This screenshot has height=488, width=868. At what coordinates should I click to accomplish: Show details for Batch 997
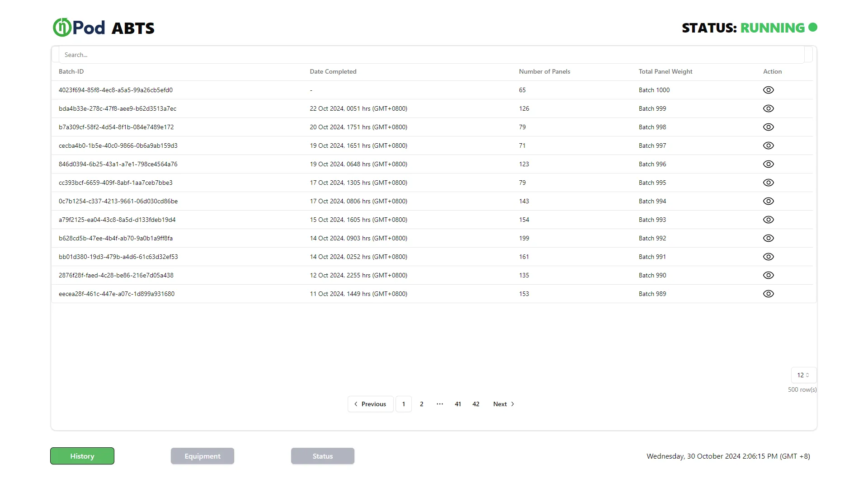click(769, 145)
